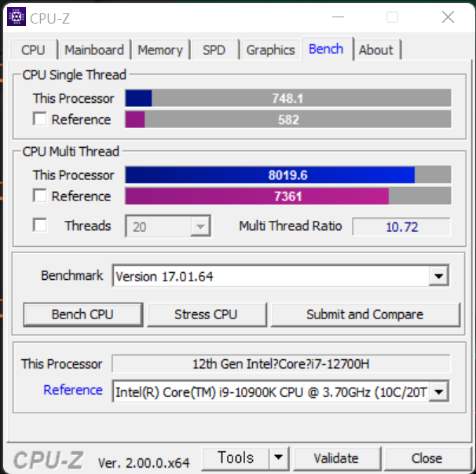Tick the Threads checkbox
The image size is (476, 474).
(x=40, y=225)
